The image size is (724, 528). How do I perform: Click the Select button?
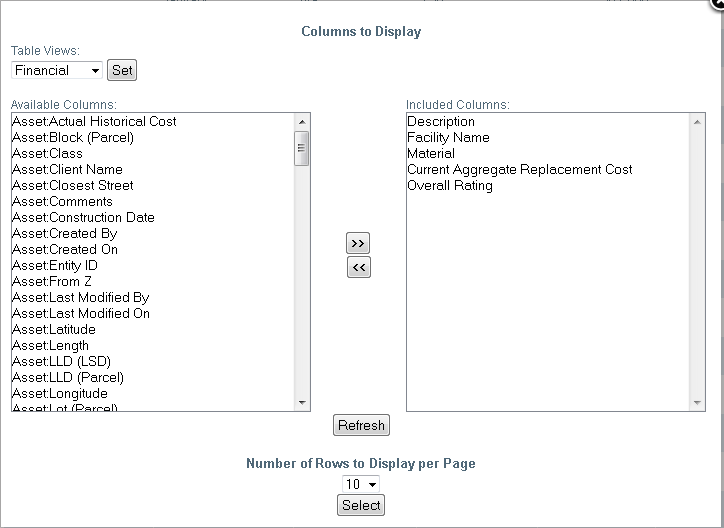click(x=361, y=505)
